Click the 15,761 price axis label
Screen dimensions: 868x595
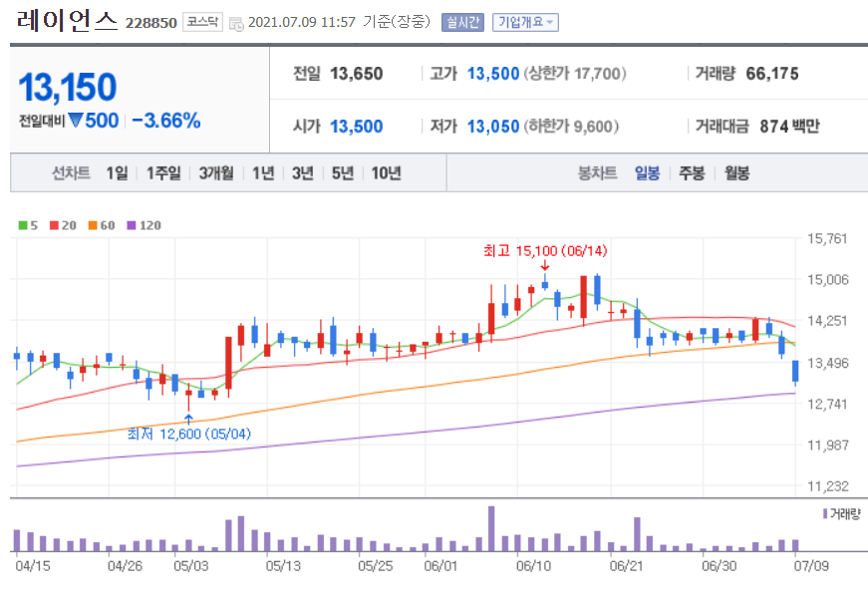827,238
